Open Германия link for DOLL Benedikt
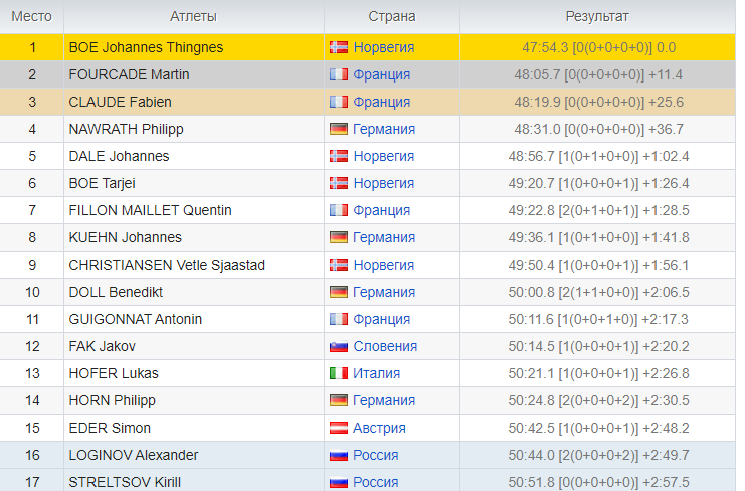 [x=384, y=292]
